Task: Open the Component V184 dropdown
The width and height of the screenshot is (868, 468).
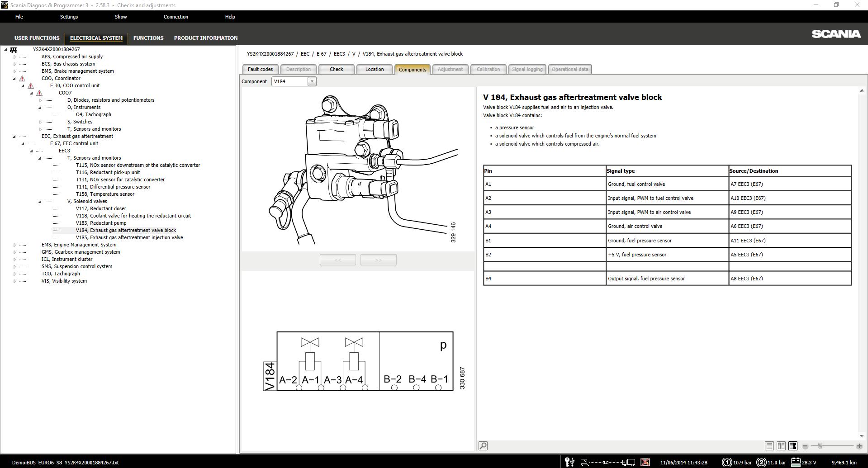Action: pos(312,81)
